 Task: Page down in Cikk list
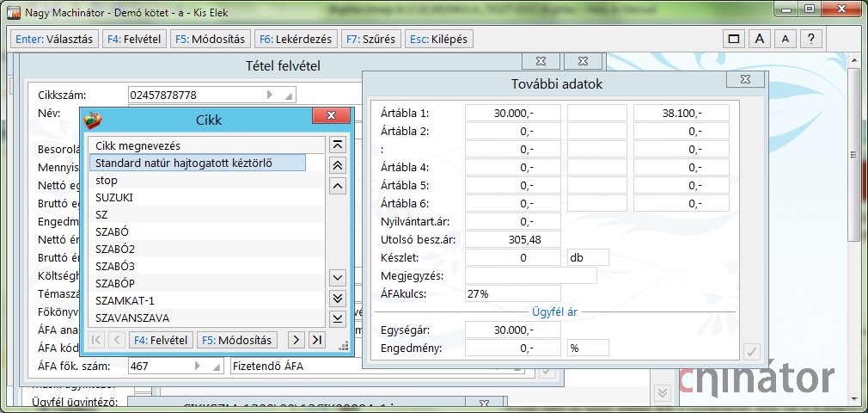[337, 299]
